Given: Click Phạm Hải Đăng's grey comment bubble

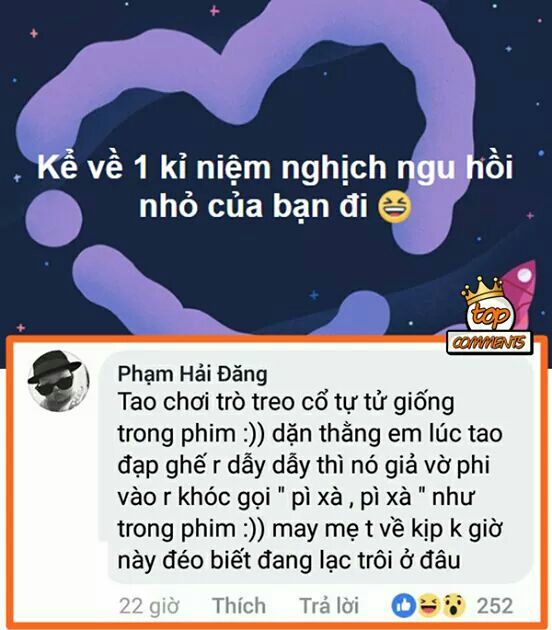Looking at the screenshot, I should (x=321, y=466).
